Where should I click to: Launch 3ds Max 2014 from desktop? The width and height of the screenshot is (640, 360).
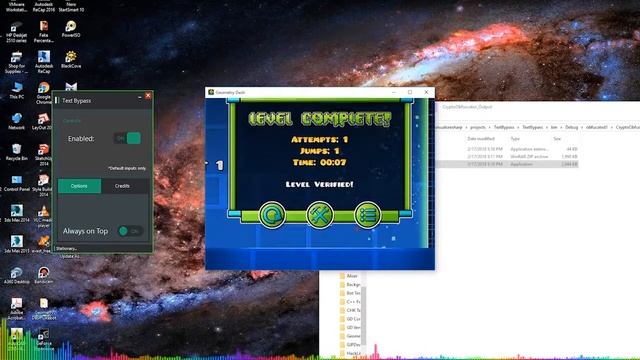click(x=16, y=214)
